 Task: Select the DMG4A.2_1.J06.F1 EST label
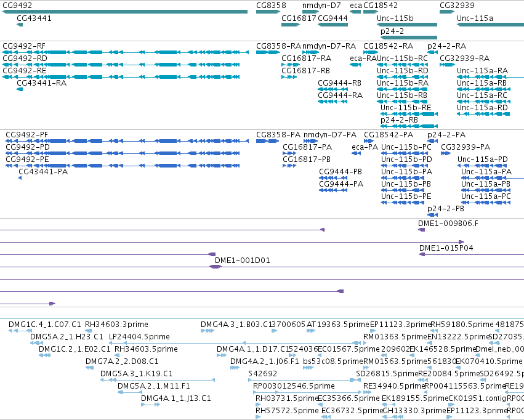point(265,361)
